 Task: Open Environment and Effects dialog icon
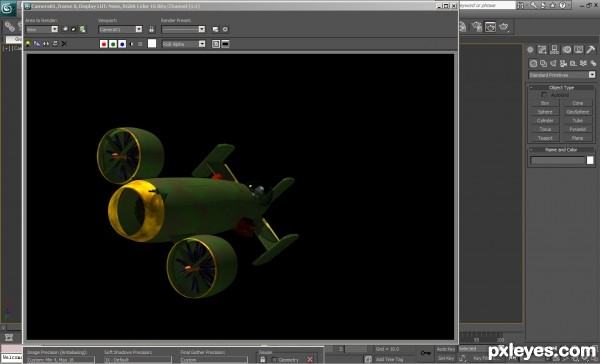pyautogui.click(x=225, y=29)
